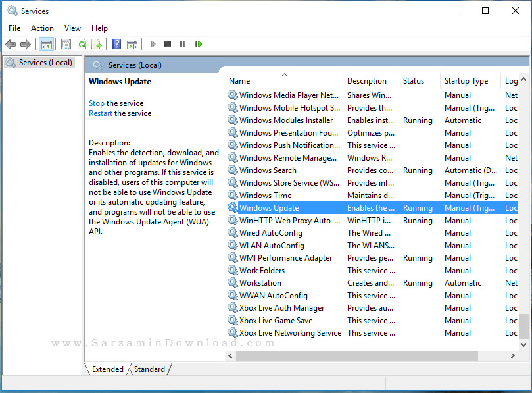Select Windows Store Service (WS... row

(x=289, y=183)
